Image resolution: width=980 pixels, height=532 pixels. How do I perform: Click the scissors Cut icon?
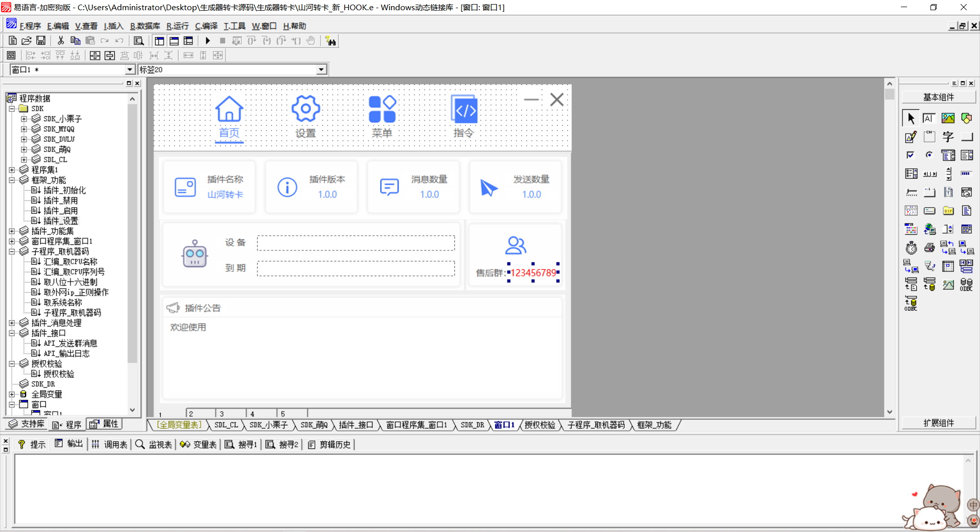coord(61,41)
